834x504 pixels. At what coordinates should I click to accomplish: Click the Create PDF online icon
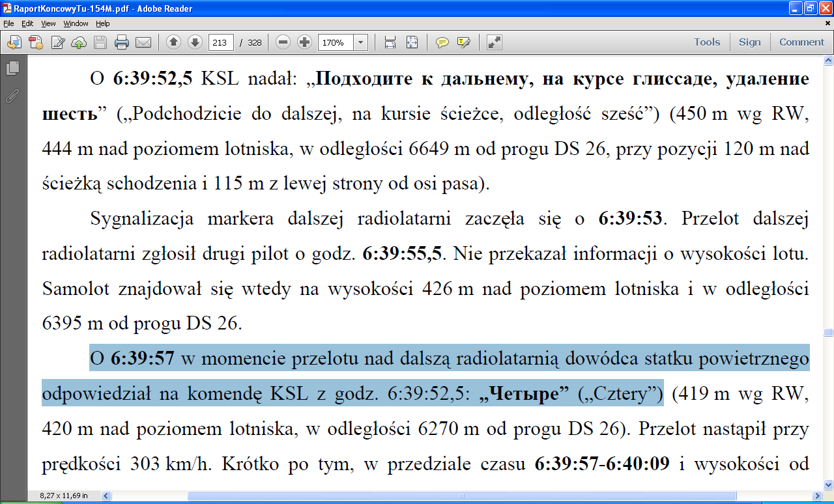pyautogui.click(x=35, y=42)
